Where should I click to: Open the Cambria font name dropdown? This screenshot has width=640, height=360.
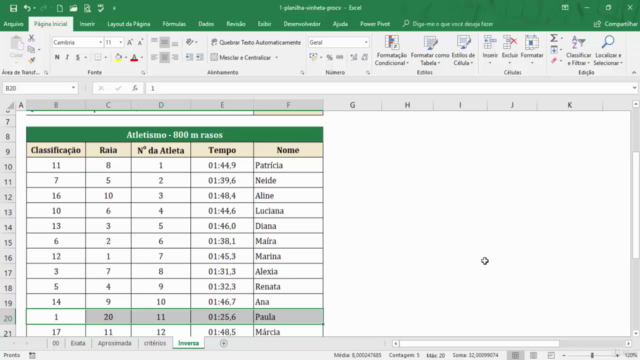[100, 42]
